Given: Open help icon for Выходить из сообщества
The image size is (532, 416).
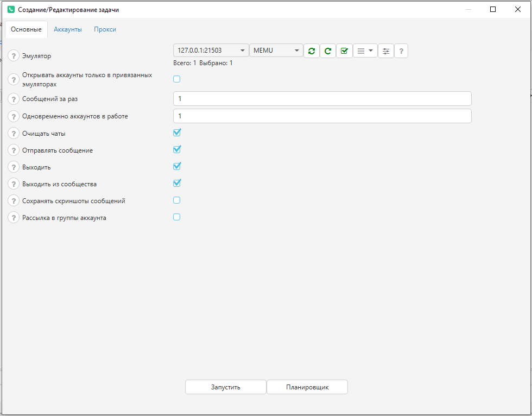Looking at the screenshot, I should (14, 184).
